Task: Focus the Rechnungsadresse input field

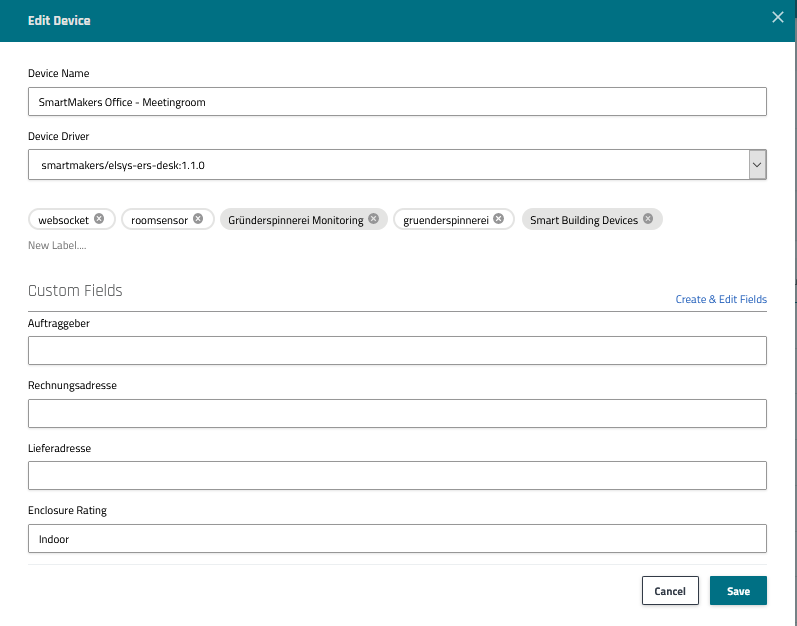Action: (x=397, y=413)
